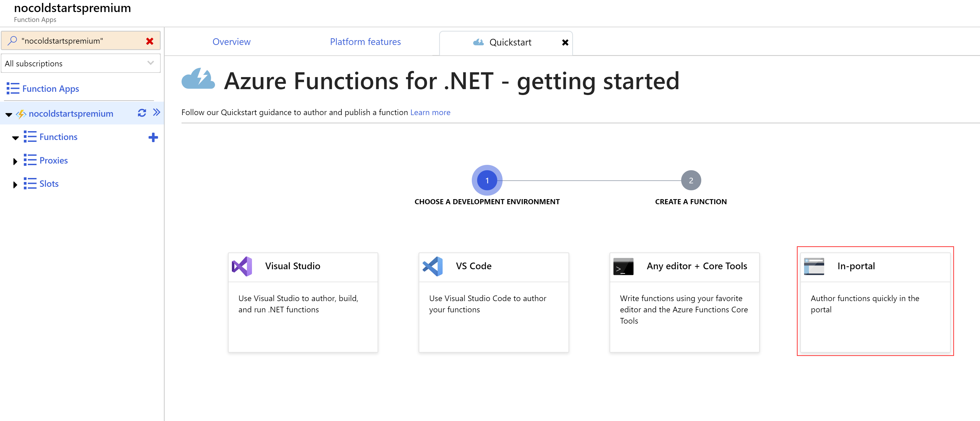Viewport: 980px width, 421px height.
Task: Click the terminal Core Tools icon
Action: (x=623, y=267)
